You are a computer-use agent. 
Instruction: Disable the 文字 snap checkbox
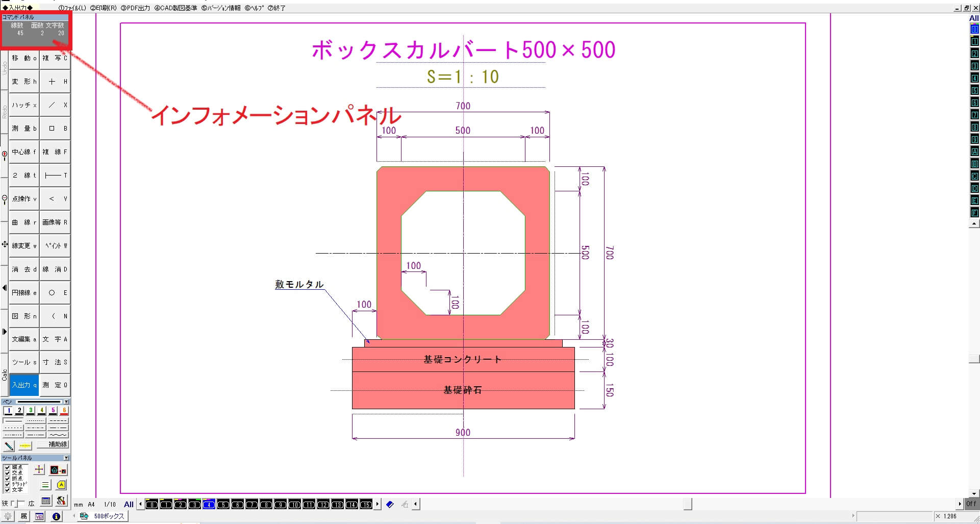pos(7,489)
